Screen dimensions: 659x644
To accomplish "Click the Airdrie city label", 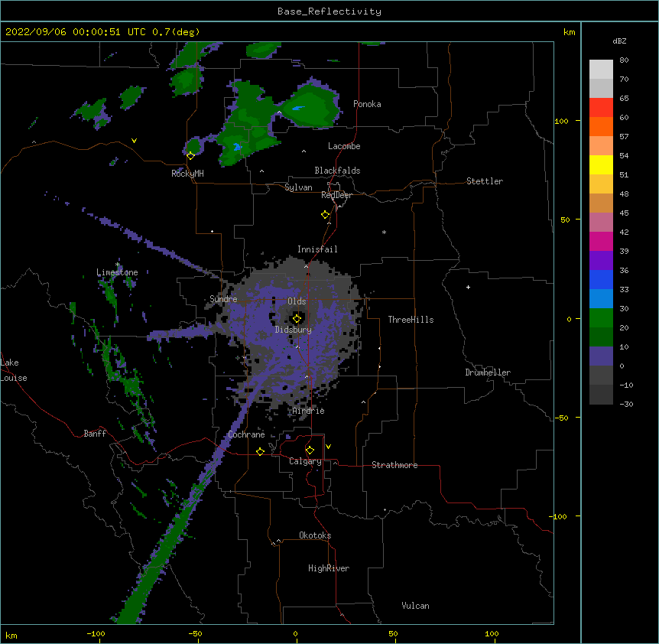I will tap(308, 411).
